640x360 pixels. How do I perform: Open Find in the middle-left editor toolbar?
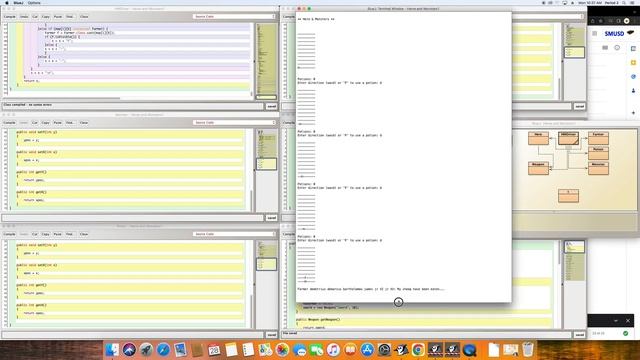pyautogui.click(x=70, y=122)
